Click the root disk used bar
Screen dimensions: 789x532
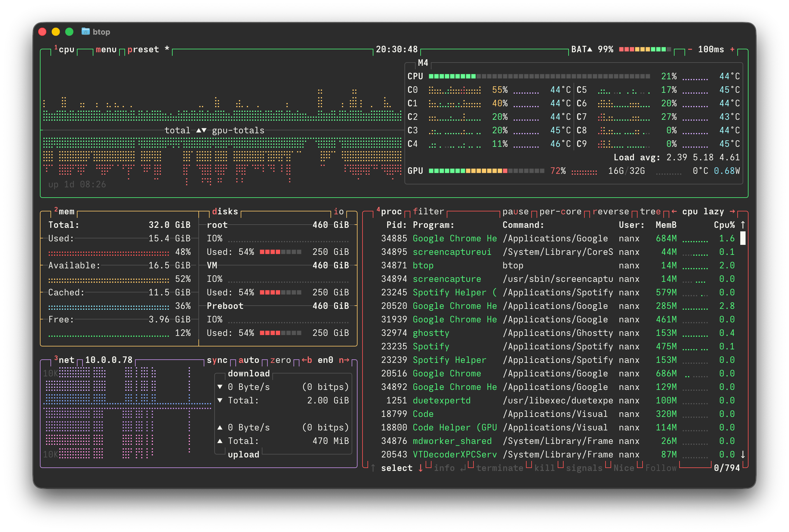click(281, 252)
